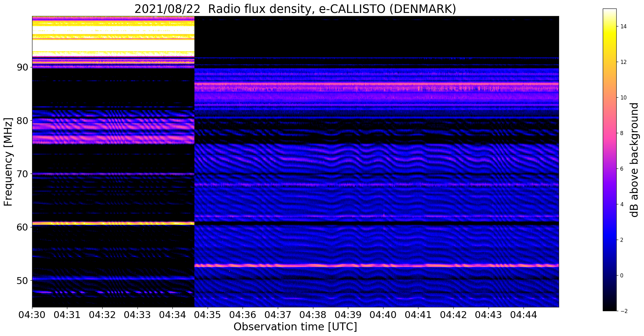This screenshot has height=336, width=644.
Task: Click the 70 MHz frequency tick label
Action: [x=23, y=174]
